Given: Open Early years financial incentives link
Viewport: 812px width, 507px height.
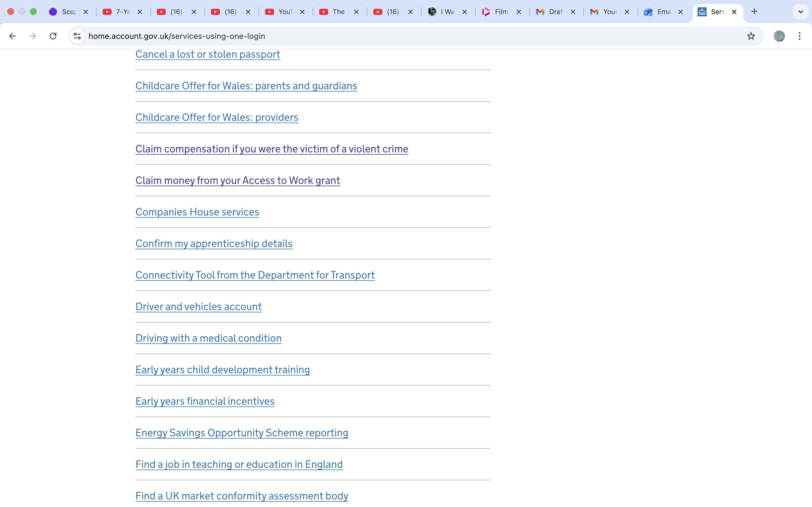Looking at the screenshot, I should (205, 401).
